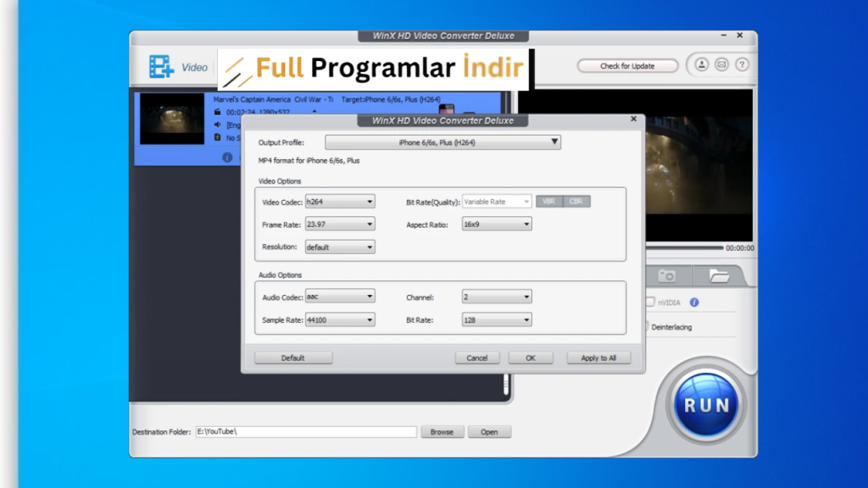Click the email envelope icon

click(x=722, y=64)
